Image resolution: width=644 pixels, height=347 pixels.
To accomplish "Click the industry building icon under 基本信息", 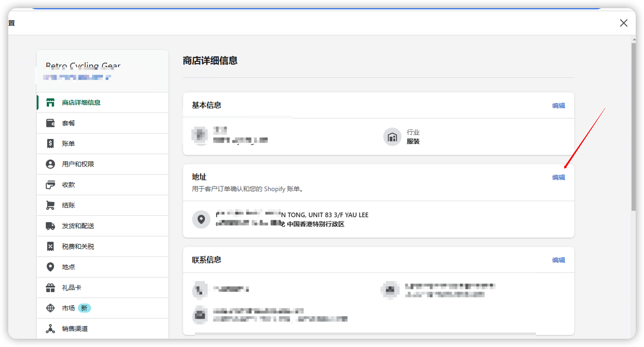I will [392, 137].
